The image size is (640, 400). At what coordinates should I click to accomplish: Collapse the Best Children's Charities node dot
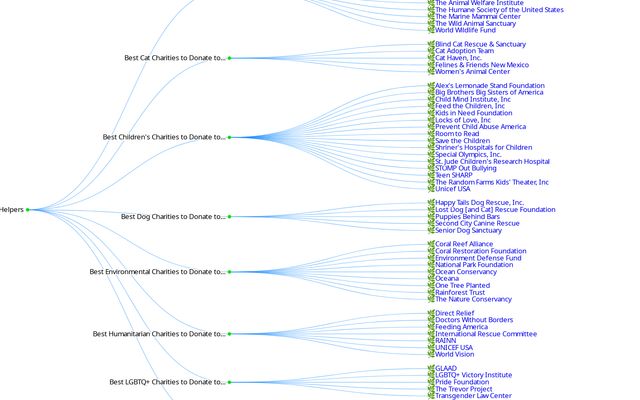point(229,137)
